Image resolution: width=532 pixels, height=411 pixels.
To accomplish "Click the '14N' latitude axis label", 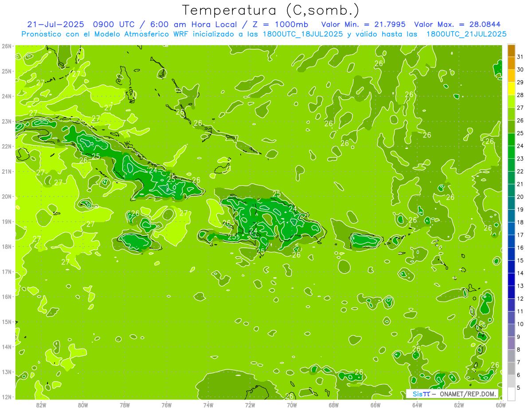I will pos(7,346).
